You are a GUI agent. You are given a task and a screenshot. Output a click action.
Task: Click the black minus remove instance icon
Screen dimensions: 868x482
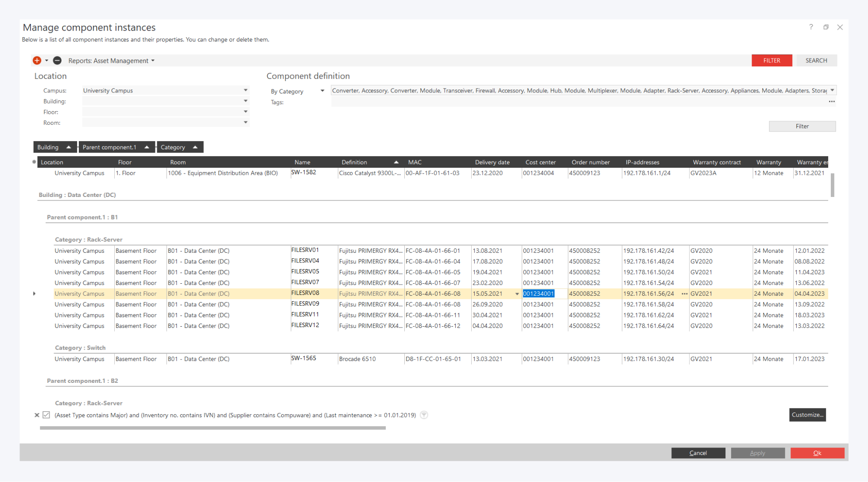click(57, 61)
